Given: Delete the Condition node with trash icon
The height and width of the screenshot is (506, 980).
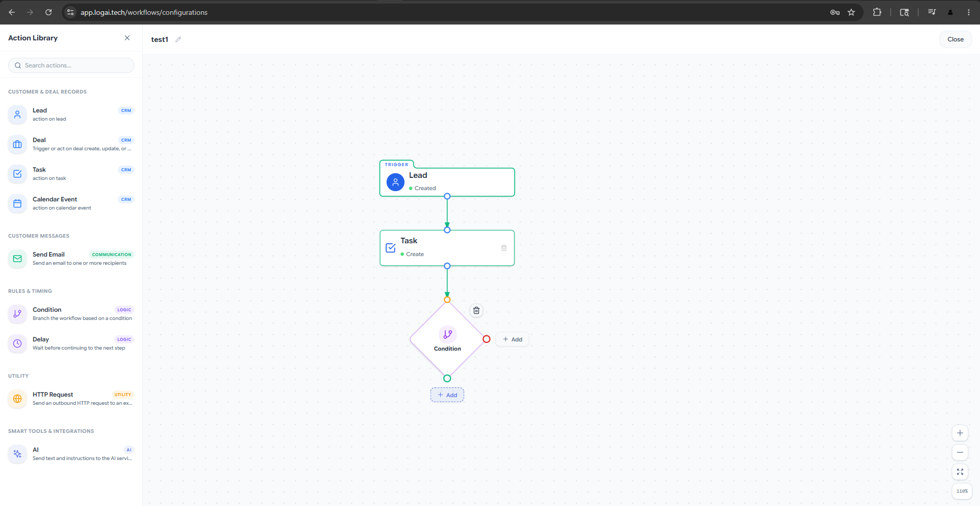Looking at the screenshot, I should 476,310.
